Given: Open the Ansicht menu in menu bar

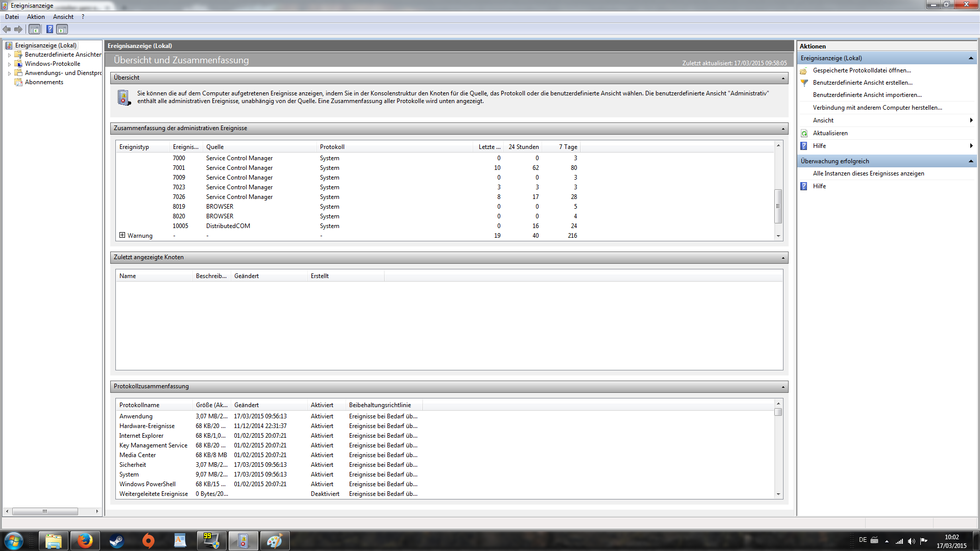Looking at the screenshot, I should click(x=63, y=17).
